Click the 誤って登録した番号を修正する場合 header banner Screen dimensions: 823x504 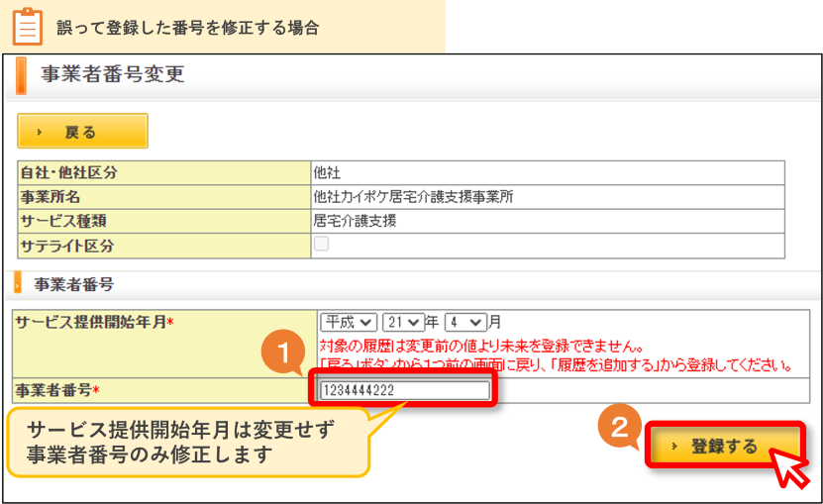coord(223,27)
